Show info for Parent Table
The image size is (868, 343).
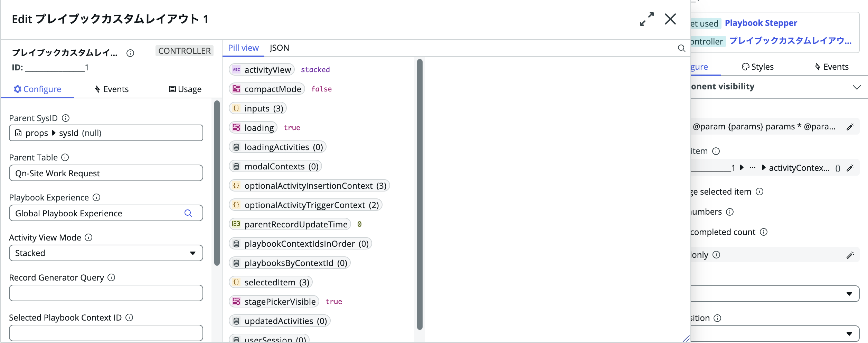coord(65,157)
